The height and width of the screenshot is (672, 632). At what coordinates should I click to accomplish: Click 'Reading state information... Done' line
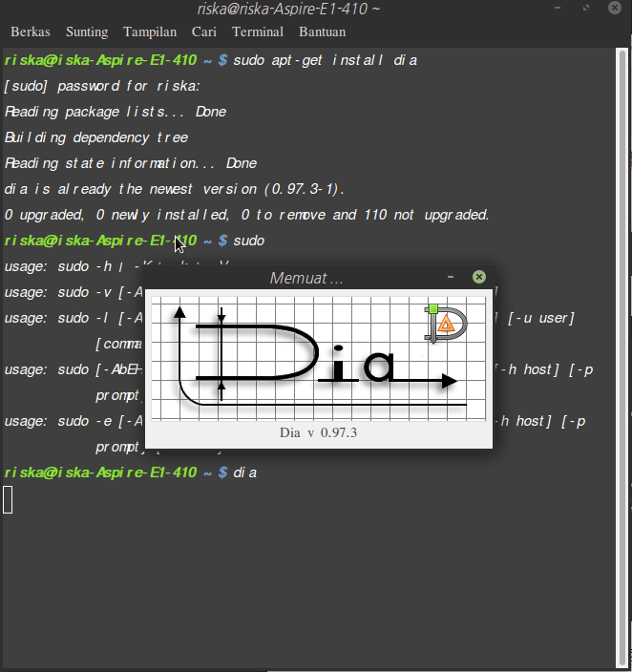(x=131, y=163)
